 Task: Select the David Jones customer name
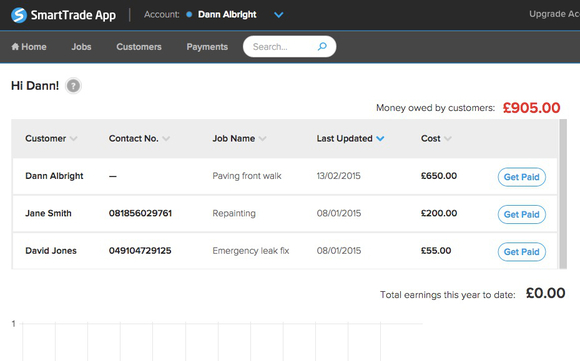[x=51, y=251]
